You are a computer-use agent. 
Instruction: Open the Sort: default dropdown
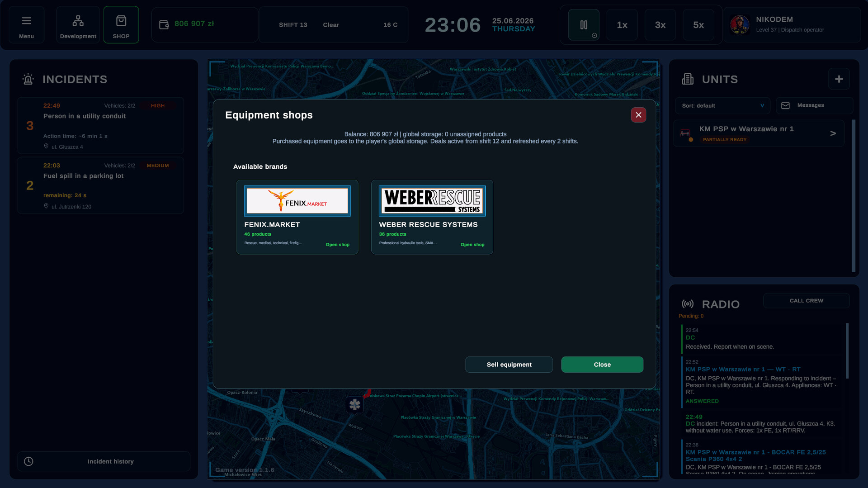(x=722, y=106)
